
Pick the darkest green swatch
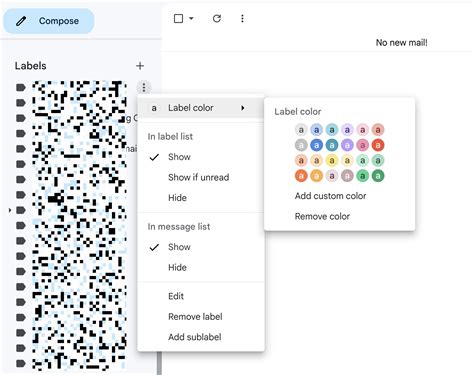pos(378,176)
